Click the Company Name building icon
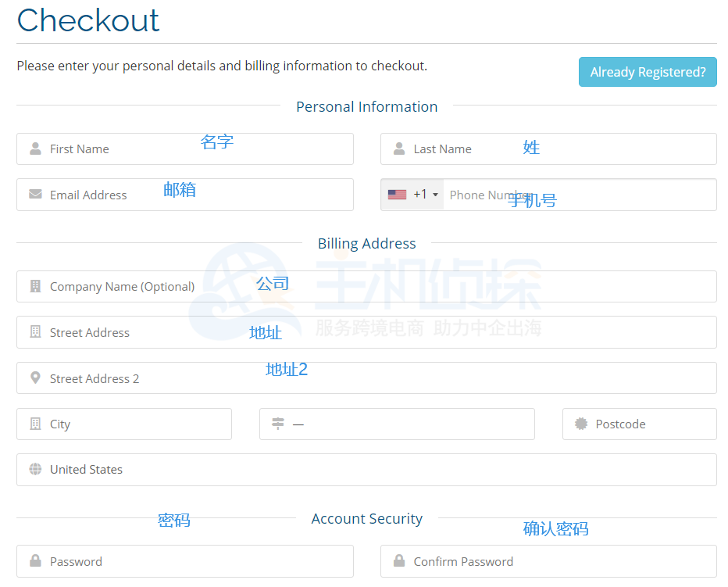Image resolution: width=728 pixels, height=587 pixels. [x=35, y=286]
